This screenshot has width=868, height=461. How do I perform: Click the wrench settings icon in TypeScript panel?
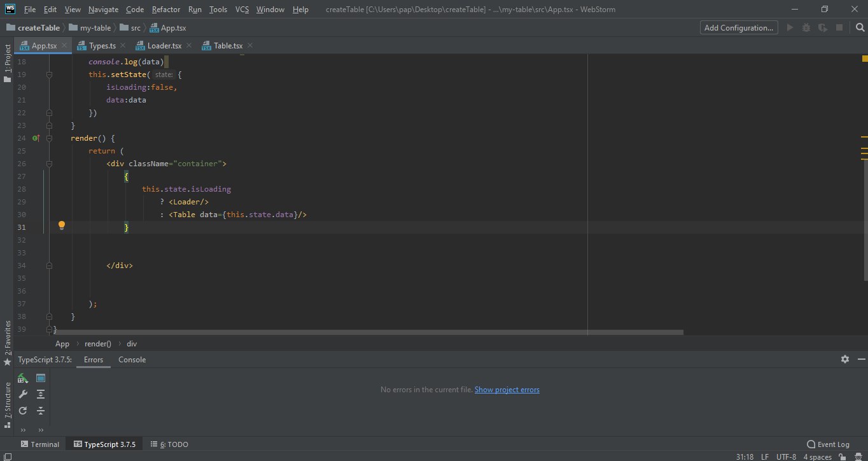point(23,394)
